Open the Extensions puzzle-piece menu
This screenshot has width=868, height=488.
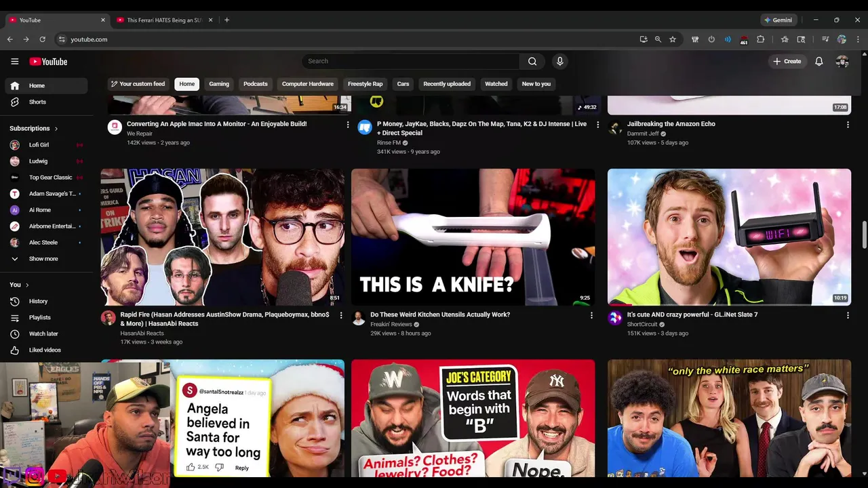[760, 39]
